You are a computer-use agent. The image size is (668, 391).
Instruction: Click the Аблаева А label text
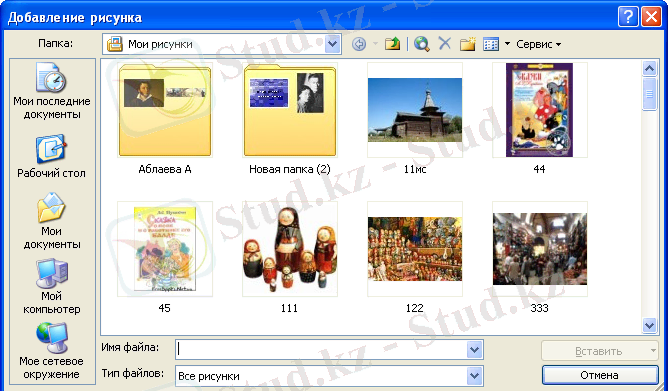click(x=165, y=170)
